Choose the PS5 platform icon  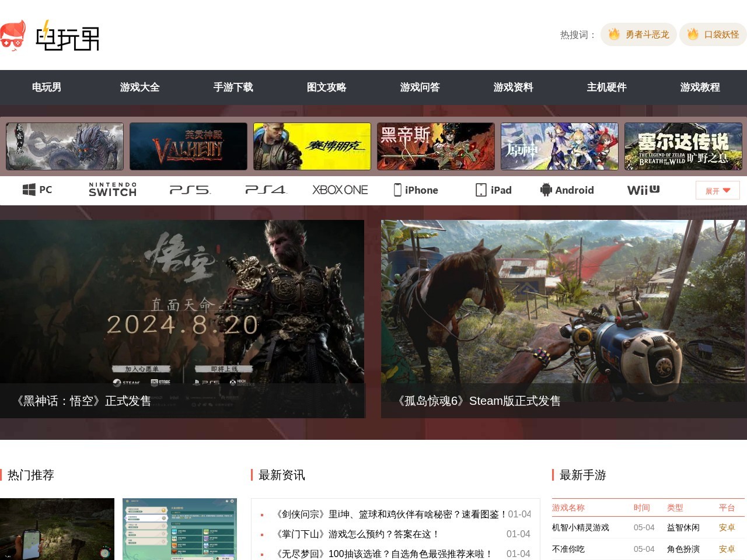[x=190, y=190]
